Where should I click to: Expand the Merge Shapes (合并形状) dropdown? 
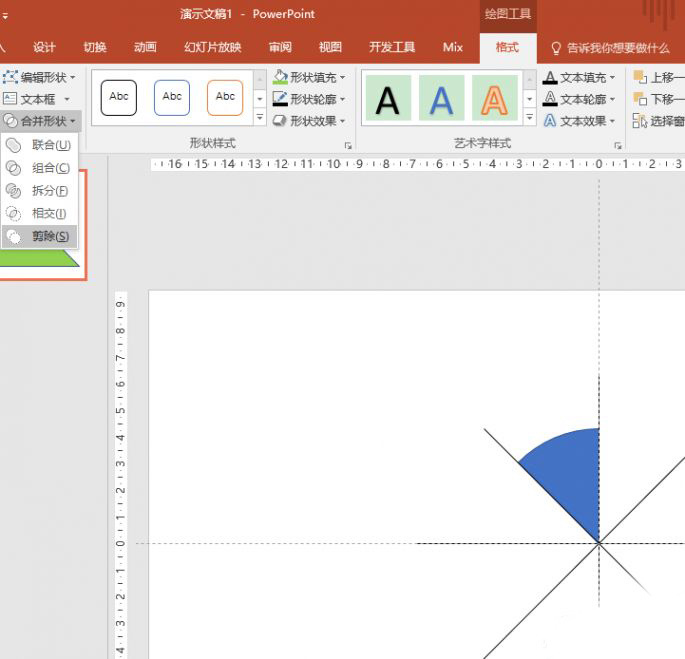(40, 121)
